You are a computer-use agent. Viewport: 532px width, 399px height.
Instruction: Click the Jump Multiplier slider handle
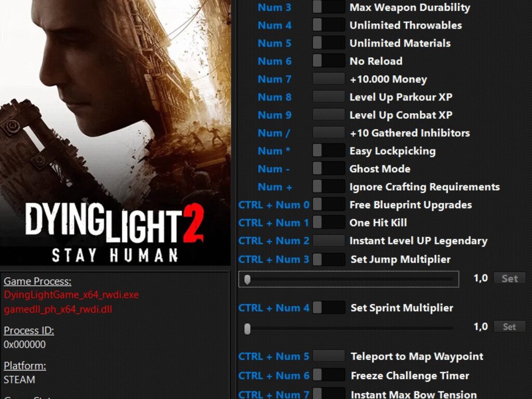[x=247, y=280]
